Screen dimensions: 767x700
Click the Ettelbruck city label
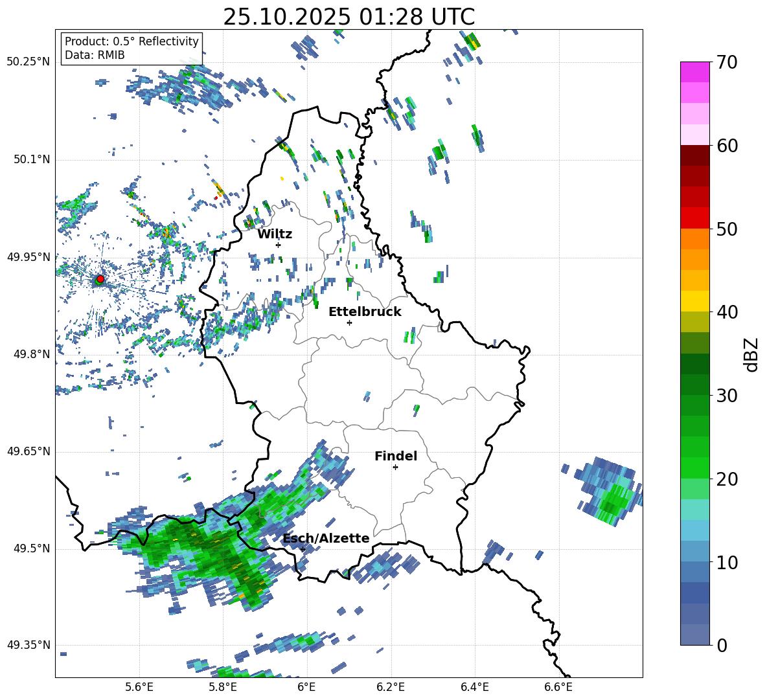click(x=365, y=312)
